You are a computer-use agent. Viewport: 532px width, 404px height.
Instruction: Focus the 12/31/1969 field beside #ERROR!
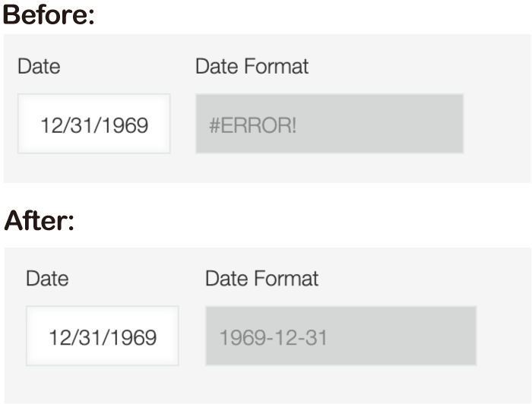[x=94, y=125]
